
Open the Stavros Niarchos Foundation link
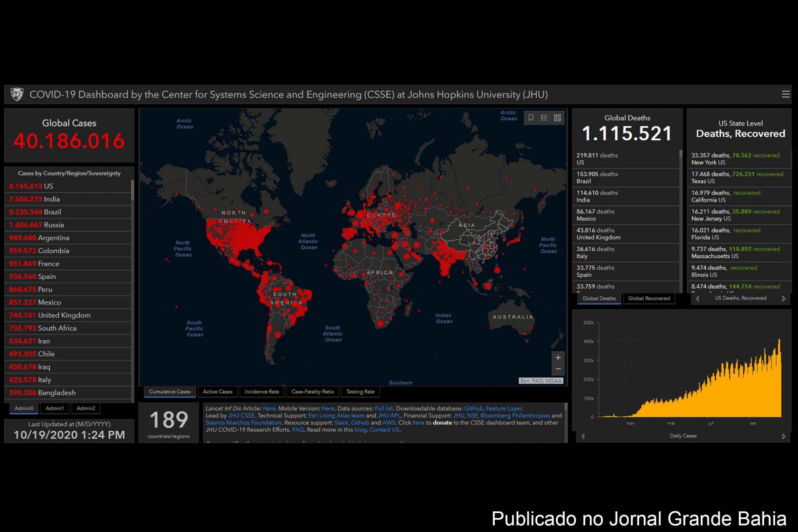click(244, 422)
